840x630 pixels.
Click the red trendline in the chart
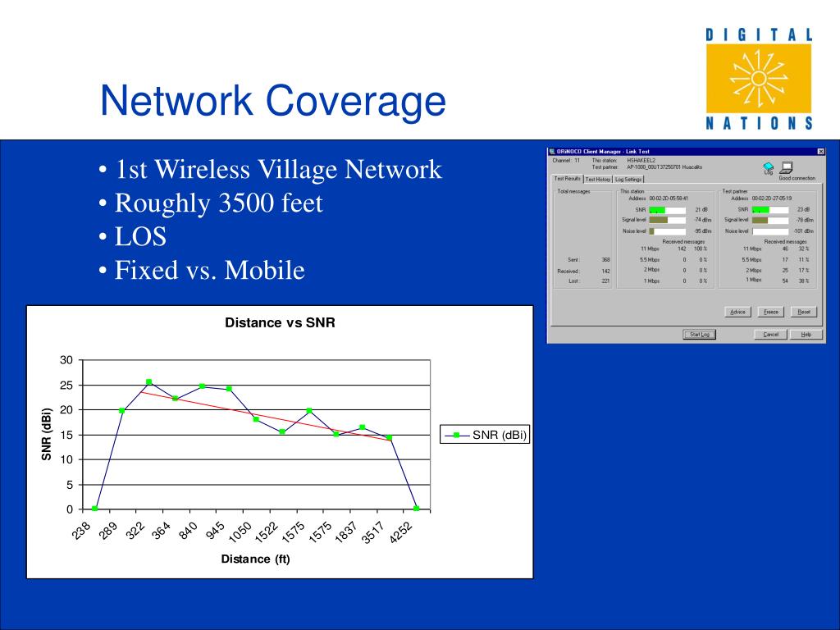click(268, 416)
